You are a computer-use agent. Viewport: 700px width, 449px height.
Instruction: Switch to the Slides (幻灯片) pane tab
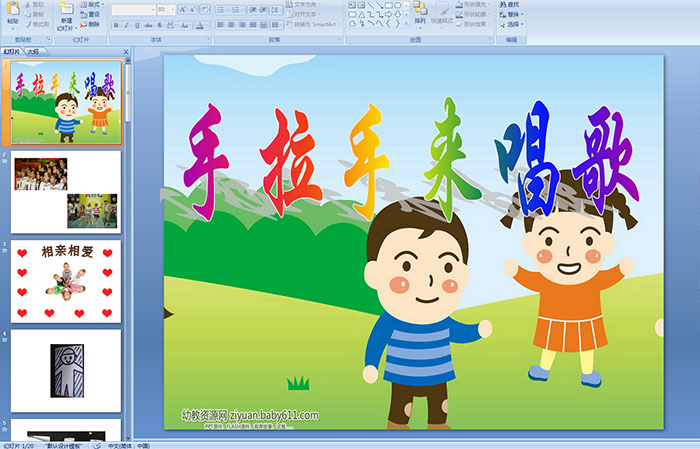pos(11,50)
